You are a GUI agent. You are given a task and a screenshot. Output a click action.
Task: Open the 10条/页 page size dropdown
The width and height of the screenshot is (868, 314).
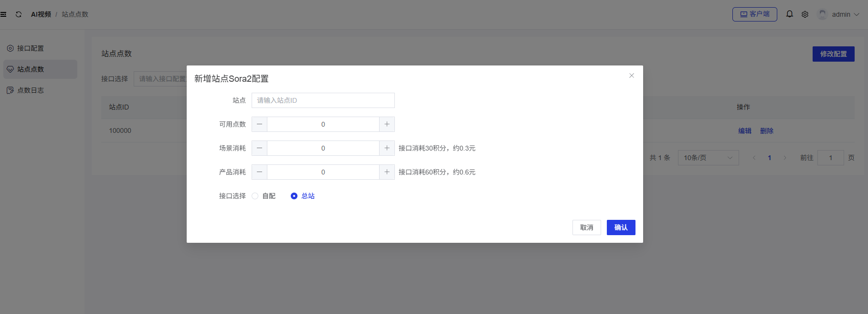point(708,158)
